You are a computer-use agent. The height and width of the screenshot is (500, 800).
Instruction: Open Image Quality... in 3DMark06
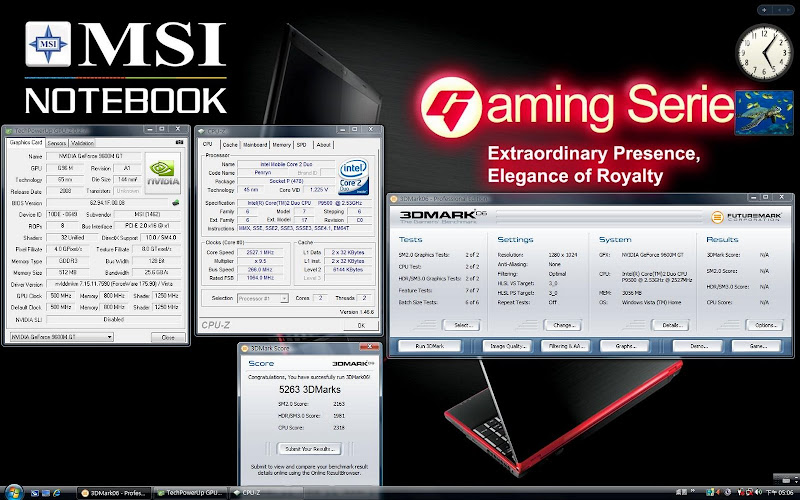[x=507, y=346]
